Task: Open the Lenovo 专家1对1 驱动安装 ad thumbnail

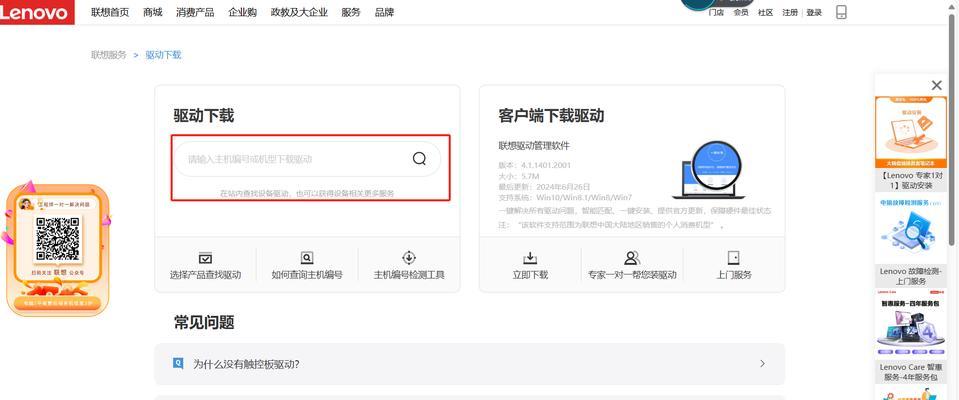Action: click(x=911, y=132)
